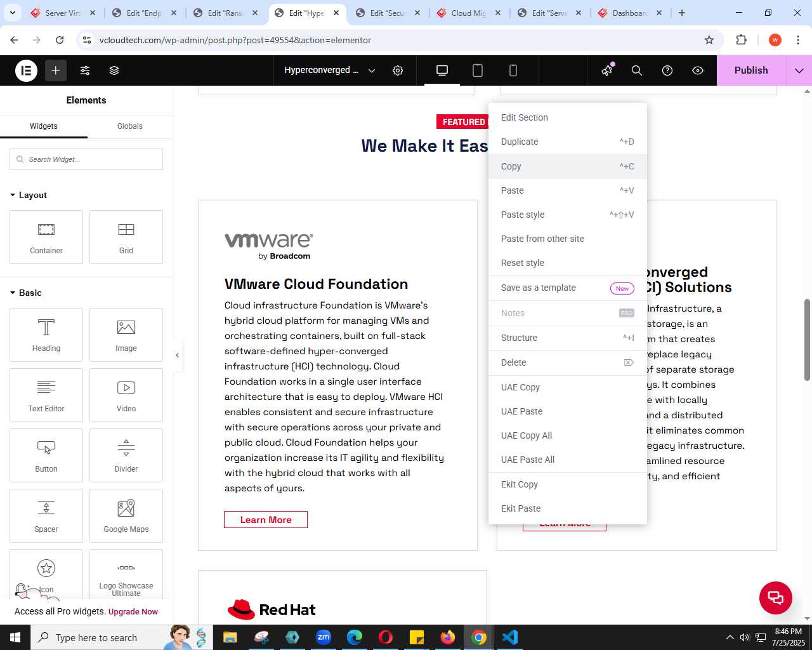Select the Container layout widget

point(46,237)
